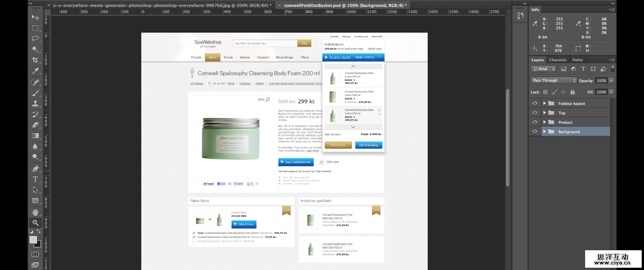Select the Hand tool
The image size is (644, 270).
(35, 212)
